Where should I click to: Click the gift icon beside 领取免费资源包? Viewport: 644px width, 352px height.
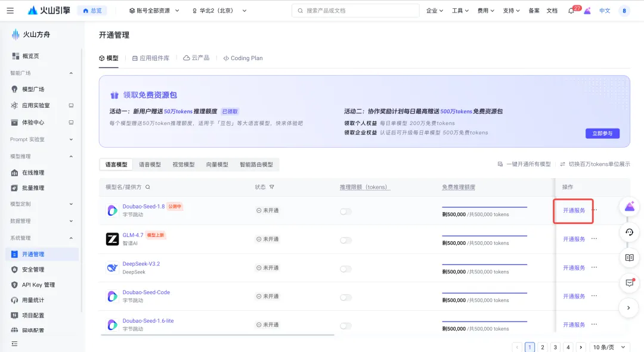114,95
